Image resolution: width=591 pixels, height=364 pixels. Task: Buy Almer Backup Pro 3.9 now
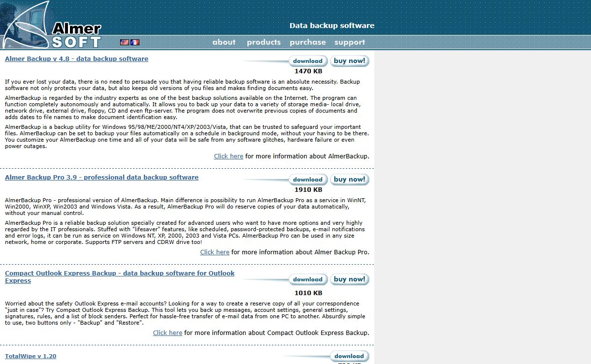pyautogui.click(x=350, y=180)
